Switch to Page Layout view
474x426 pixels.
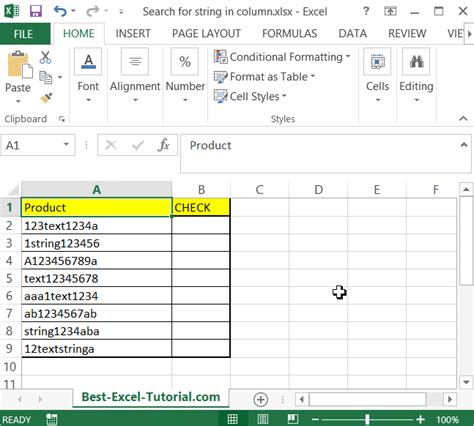263,419
